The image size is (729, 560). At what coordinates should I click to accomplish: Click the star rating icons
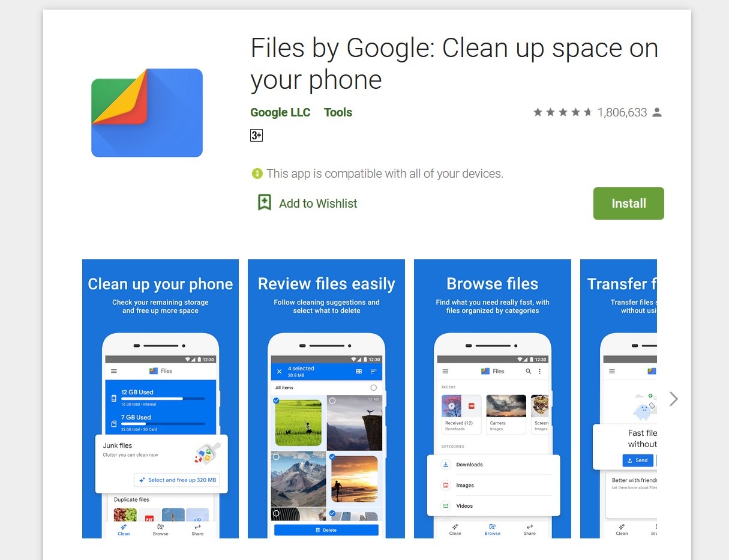pyautogui.click(x=563, y=112)
